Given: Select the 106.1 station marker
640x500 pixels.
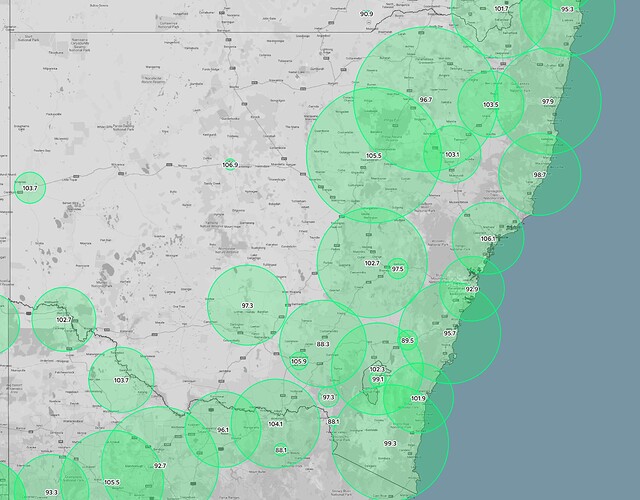Looking at the screenshot, I should (x=487, y=239).
